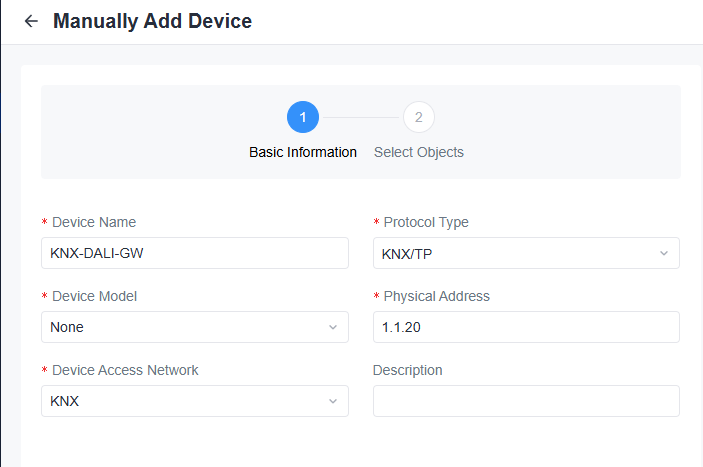Viewport: 703px width, 467px height.
Task: Click the Manually Add Device page title
Action: point(152,21)
